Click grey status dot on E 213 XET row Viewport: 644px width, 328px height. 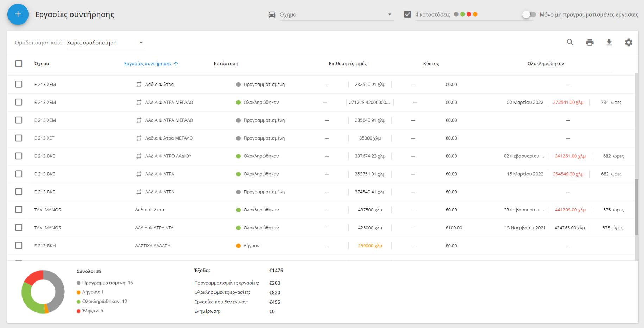238,138
